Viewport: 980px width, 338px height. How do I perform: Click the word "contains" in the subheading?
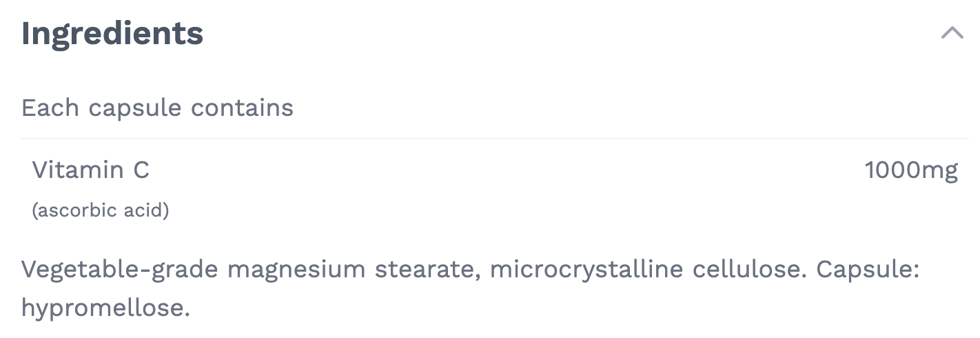pyautogui.click(x=242, y=108)
